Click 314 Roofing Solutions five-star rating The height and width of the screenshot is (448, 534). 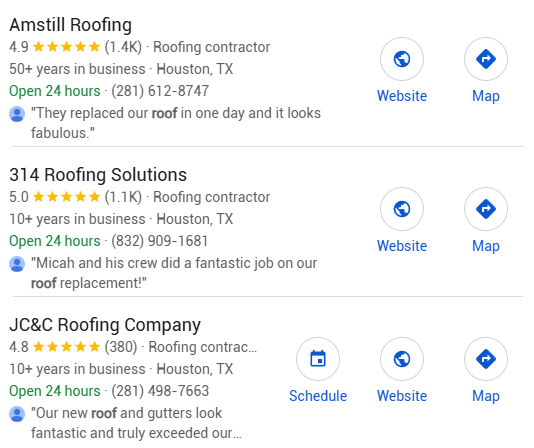[x=54, y=197]
